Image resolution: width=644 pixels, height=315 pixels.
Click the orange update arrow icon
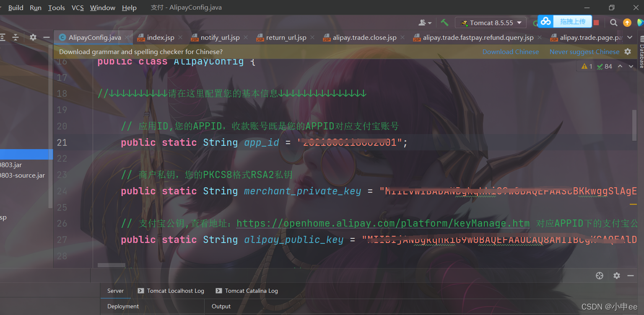pos(627,23)
